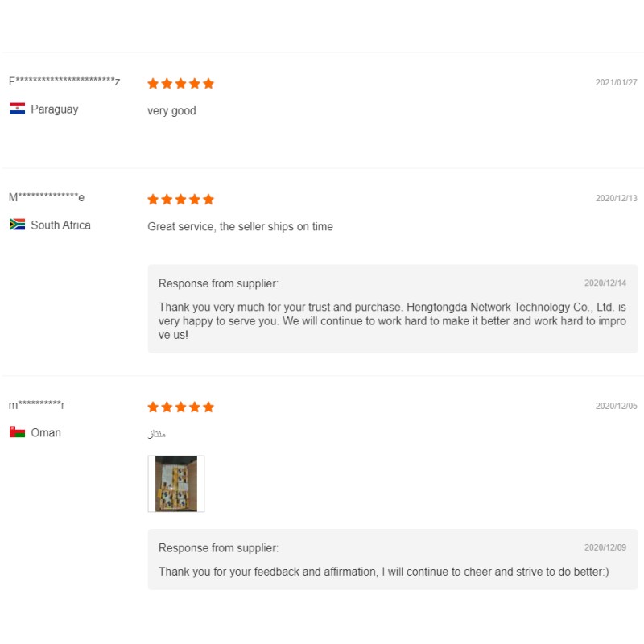Click the country label South Africa

(60, 225)
